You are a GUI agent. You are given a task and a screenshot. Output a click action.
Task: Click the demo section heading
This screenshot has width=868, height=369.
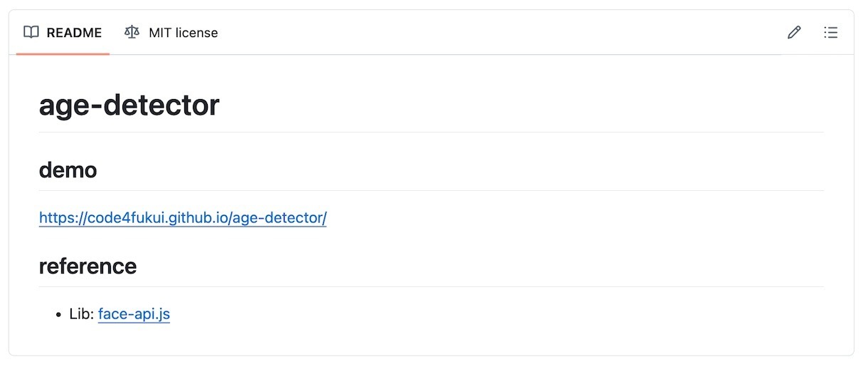68,170
